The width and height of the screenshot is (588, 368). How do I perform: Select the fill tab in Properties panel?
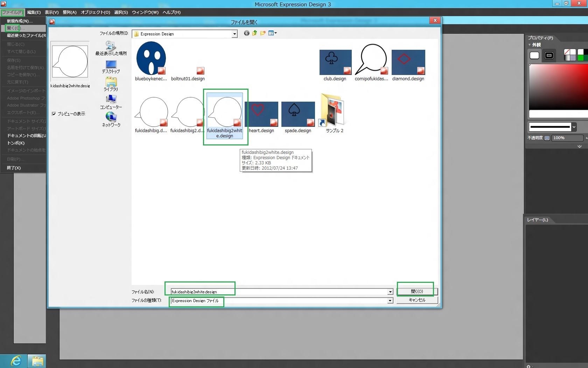point(534,55)
